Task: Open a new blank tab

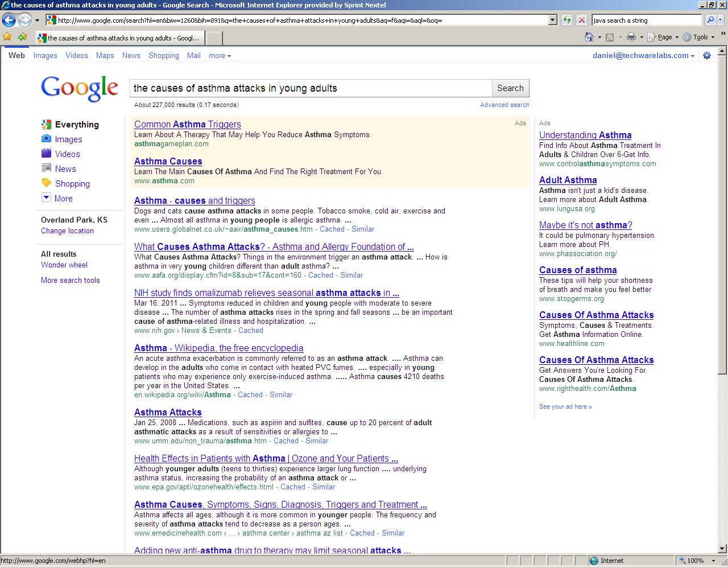Action: tap(213, 38)
